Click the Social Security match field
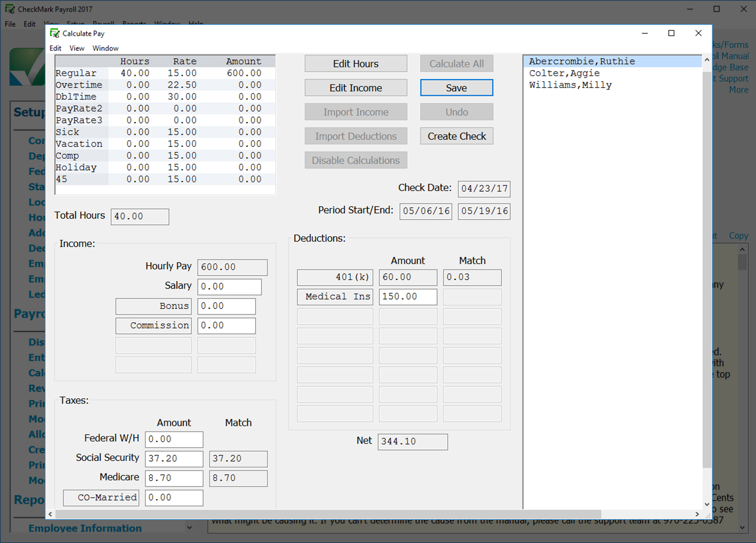Screen dimensions: 756x543 click(x=238, y=459)
